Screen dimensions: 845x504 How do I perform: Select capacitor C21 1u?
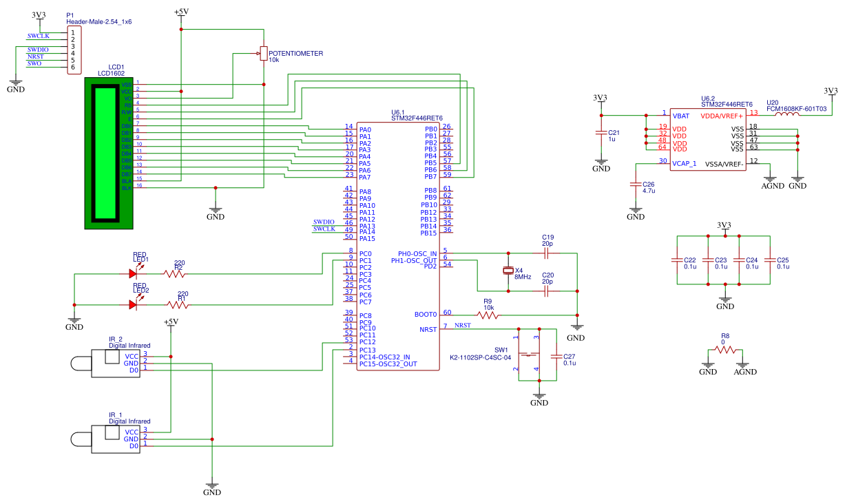(x=601, y=132)
